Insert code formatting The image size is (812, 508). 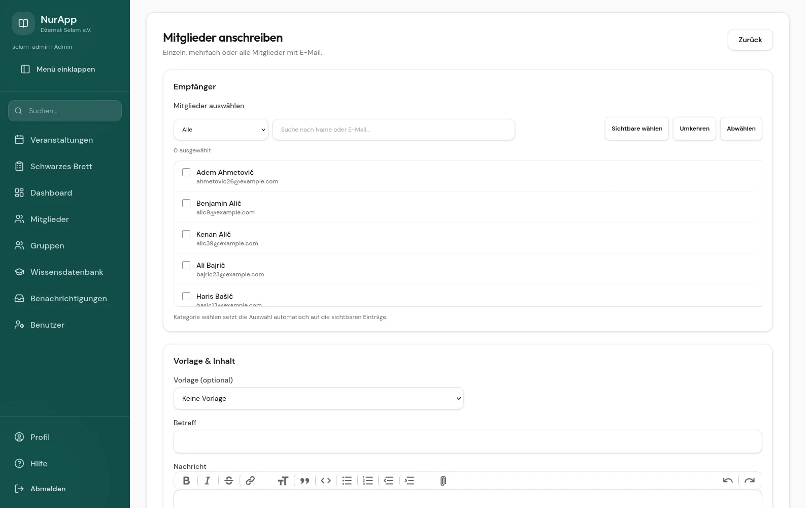pyautogui.click(x=326, y=481)
